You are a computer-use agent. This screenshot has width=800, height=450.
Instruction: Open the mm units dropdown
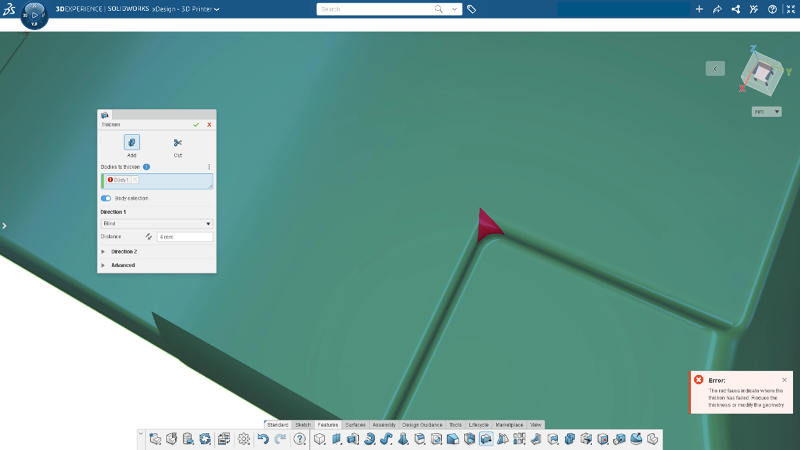point(766,112)
